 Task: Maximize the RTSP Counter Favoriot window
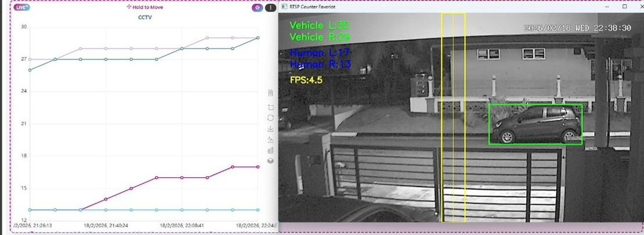[624, 7]
